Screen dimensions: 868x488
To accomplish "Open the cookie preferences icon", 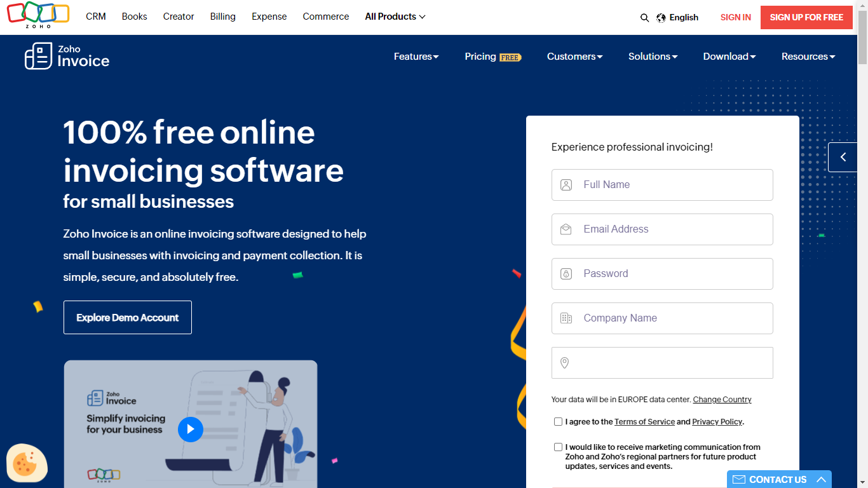I will pos(27,463).
